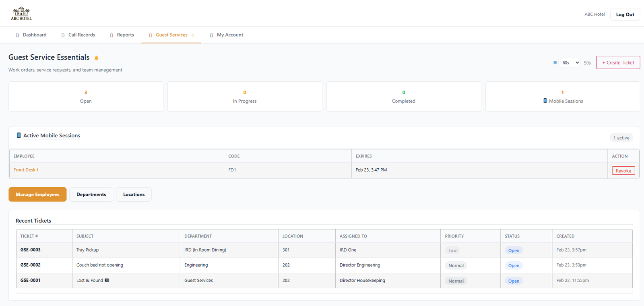This screenshot has height=306, width=644.
Task: Expand the Guest Services submenu arrow
Action: pos(193,35)
